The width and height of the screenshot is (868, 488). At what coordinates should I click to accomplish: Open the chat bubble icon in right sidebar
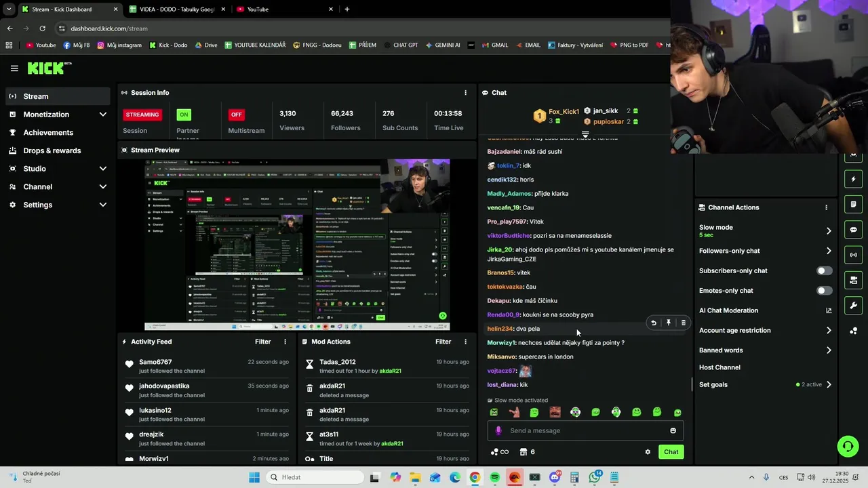[853, 230]
